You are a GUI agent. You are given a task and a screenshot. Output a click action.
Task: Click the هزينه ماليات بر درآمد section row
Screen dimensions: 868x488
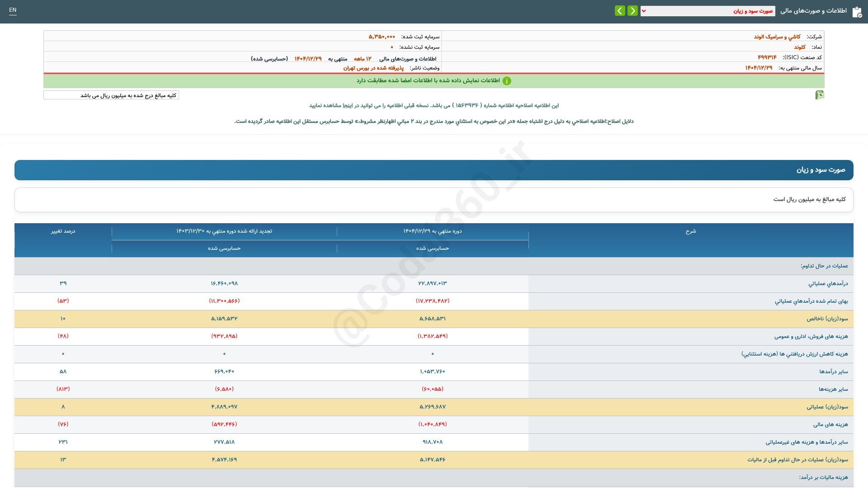pos(434,478)
